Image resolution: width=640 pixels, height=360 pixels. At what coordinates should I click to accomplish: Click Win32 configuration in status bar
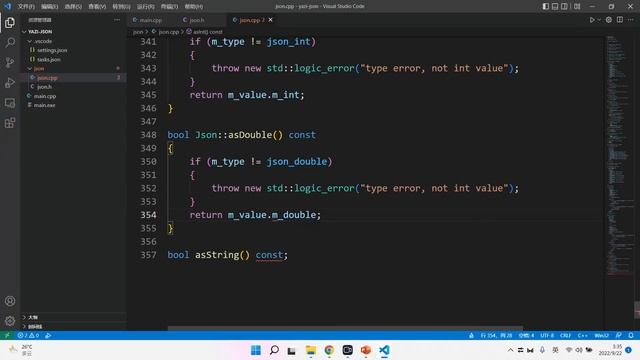coord(601,335)
